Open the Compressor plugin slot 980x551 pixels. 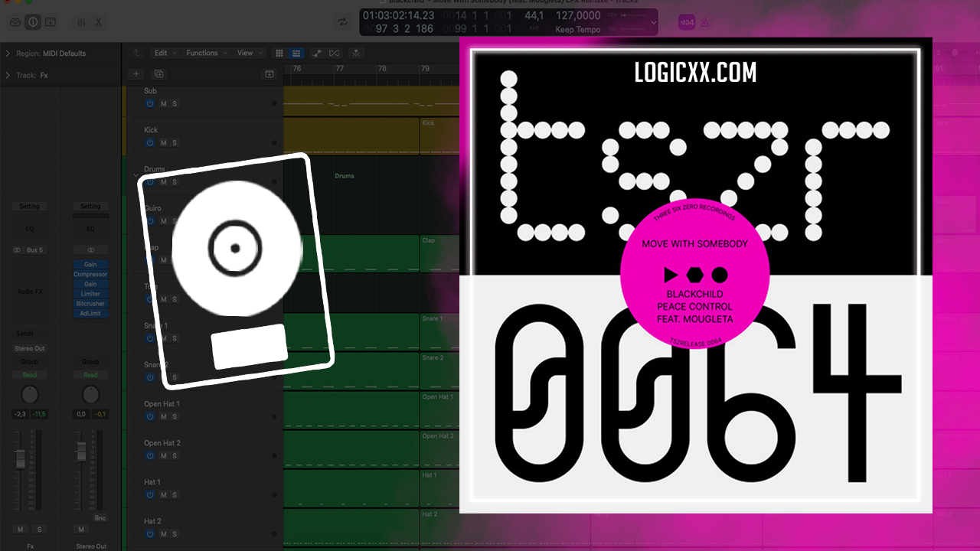tap(90, 274)
